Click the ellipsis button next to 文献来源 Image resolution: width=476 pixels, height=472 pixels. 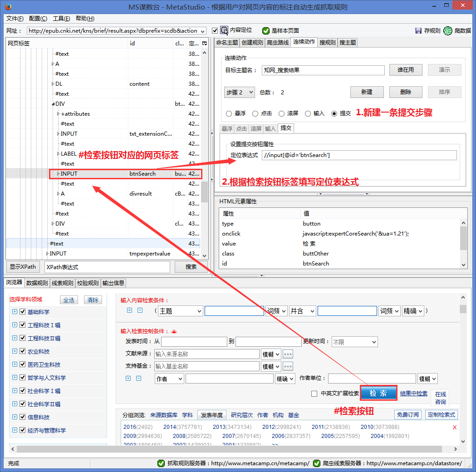click(x=288, y=354)
